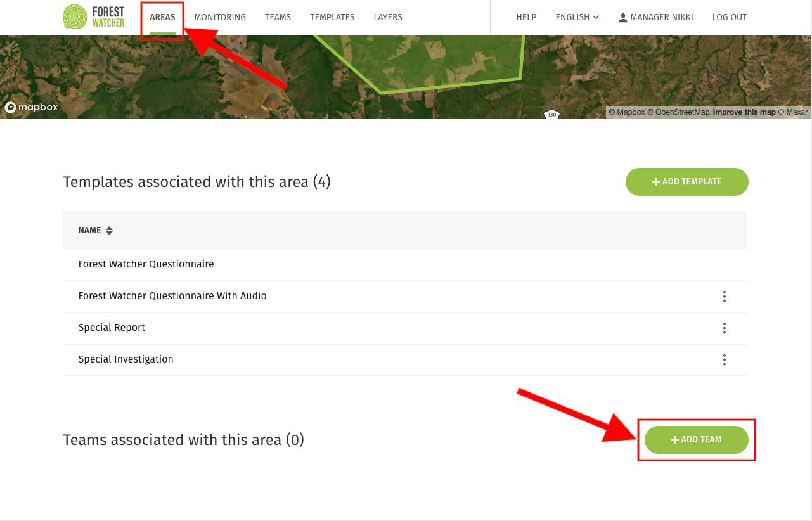Screen dimensions: 812x521
Task: Open the actions menu for Special Investigation
Action: click(x=724, y=359)
